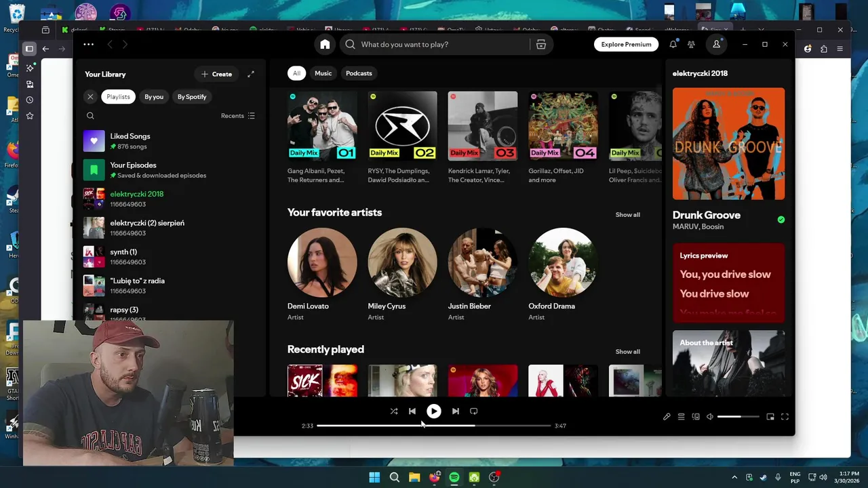Open the Daily Mix 03 card

coord(482,138)
